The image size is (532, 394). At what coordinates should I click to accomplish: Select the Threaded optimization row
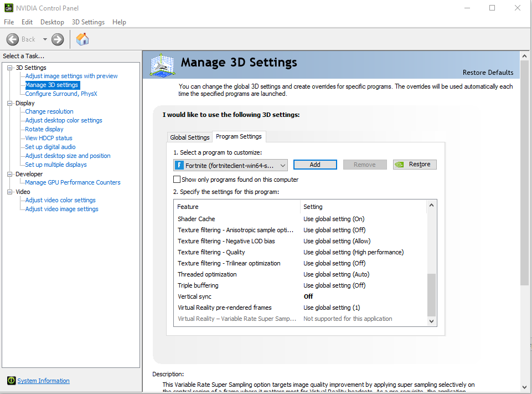(301, 274)
